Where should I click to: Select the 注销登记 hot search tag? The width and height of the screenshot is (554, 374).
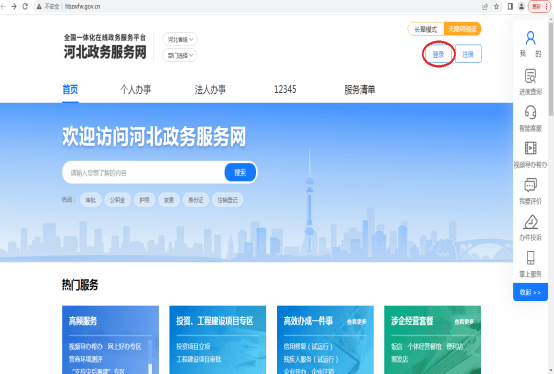(x=228, y=200)
